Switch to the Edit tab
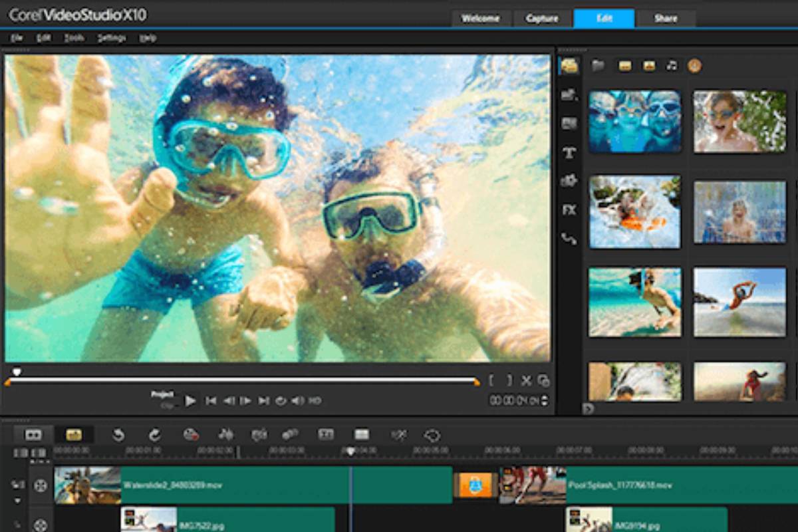 [x=604, y=19]
